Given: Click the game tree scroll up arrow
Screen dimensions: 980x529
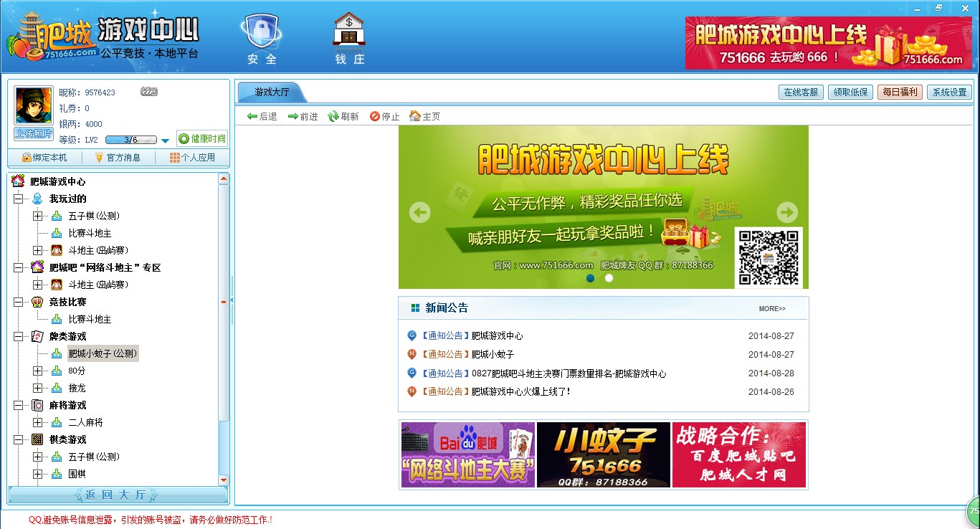Looking at the screenshot, I should pyautogui.click(x=224, y=178).
